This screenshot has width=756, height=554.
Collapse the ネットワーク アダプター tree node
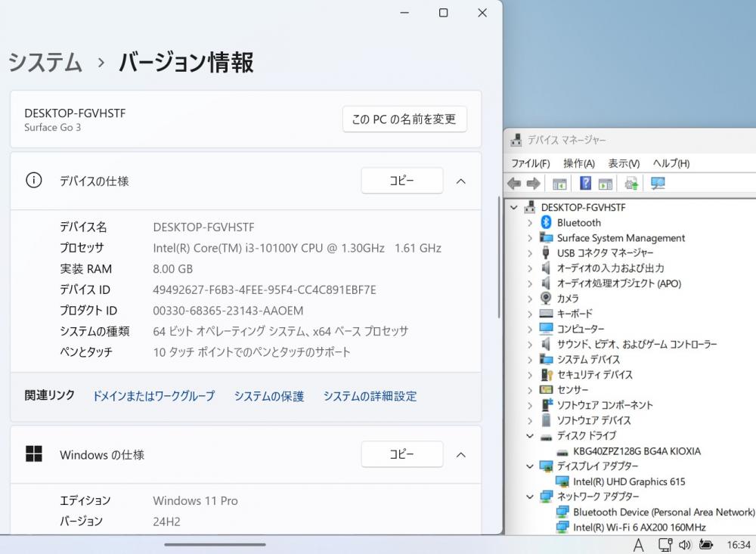tap(530, 497)
